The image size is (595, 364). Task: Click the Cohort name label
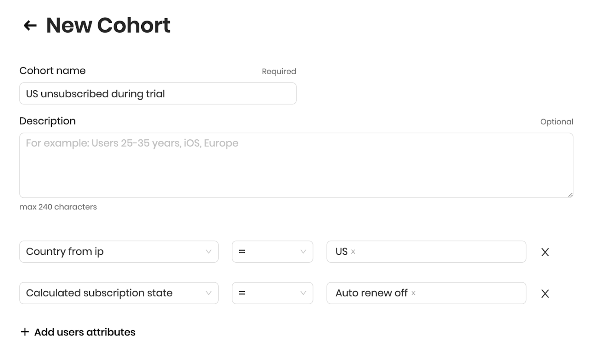(x=52, y=71)
